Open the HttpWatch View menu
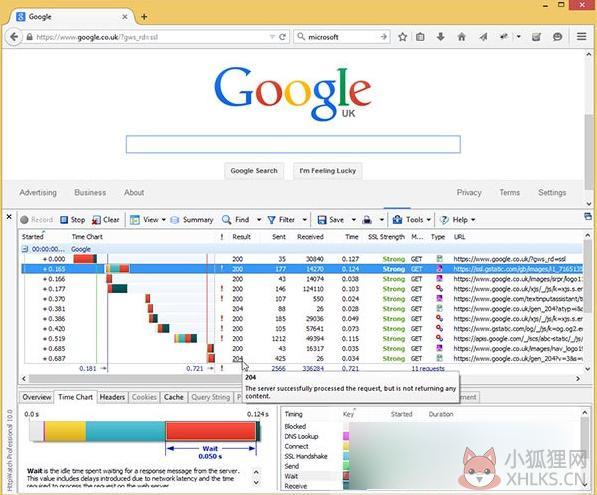Screen dimensions: 597x495 tap(148, 220)
